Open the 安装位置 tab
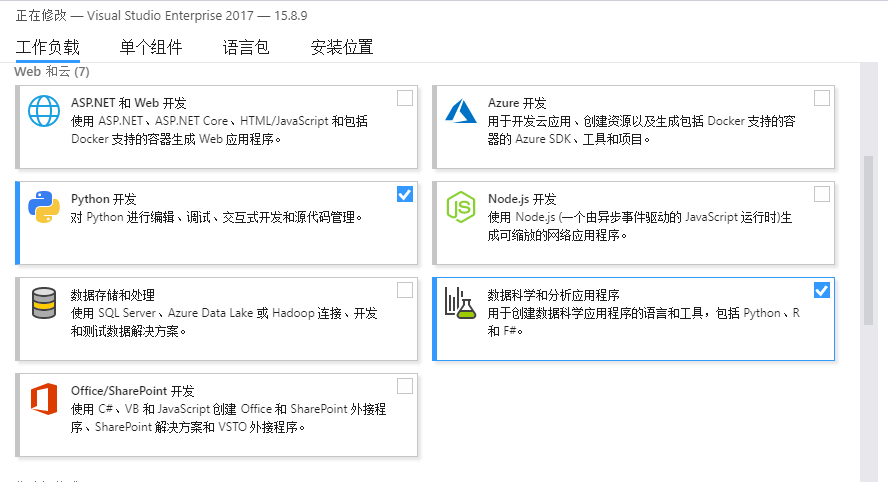 pyautogui.click(x=341, y=47)
